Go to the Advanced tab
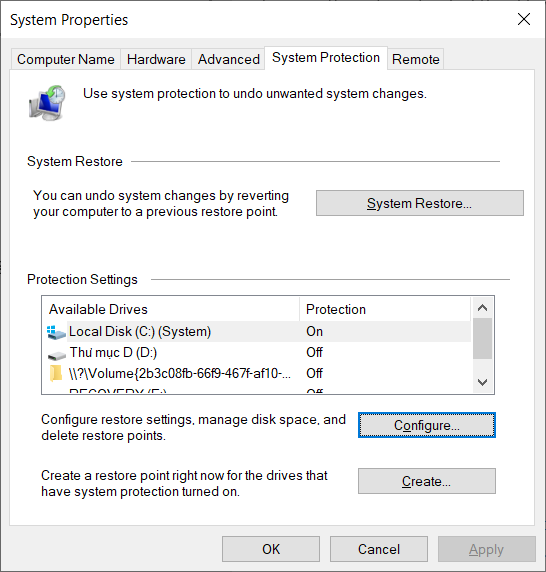This screenshot has width=546, height=572. [229, 59]
